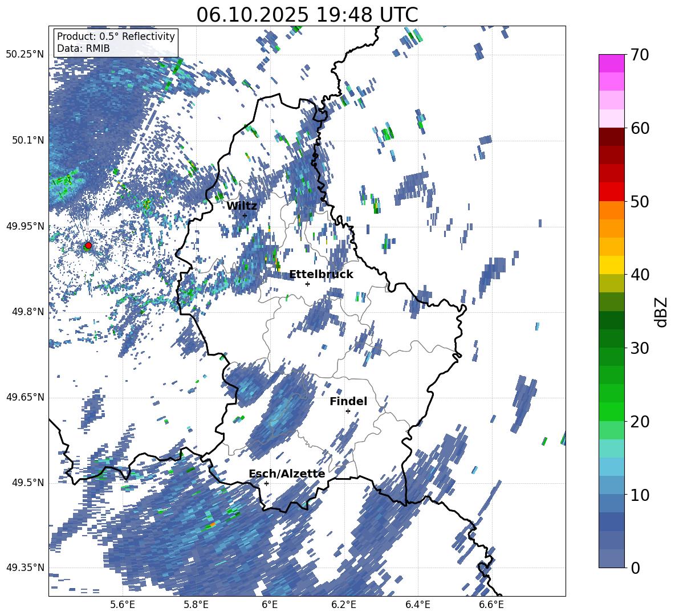Click the 'Data: RMIB' label
675x616 pixels.
point(83,48)
